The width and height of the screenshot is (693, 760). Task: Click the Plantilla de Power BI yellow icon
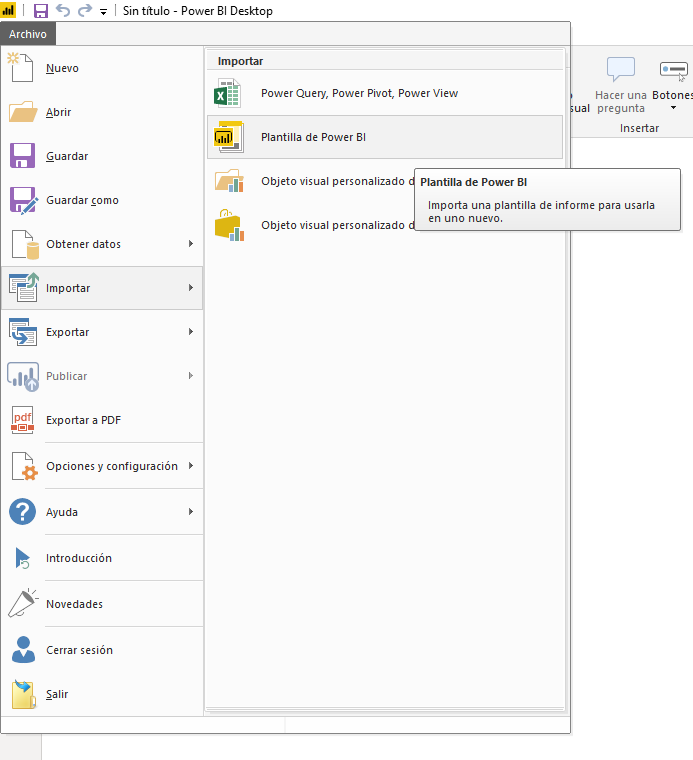[229, 137]
